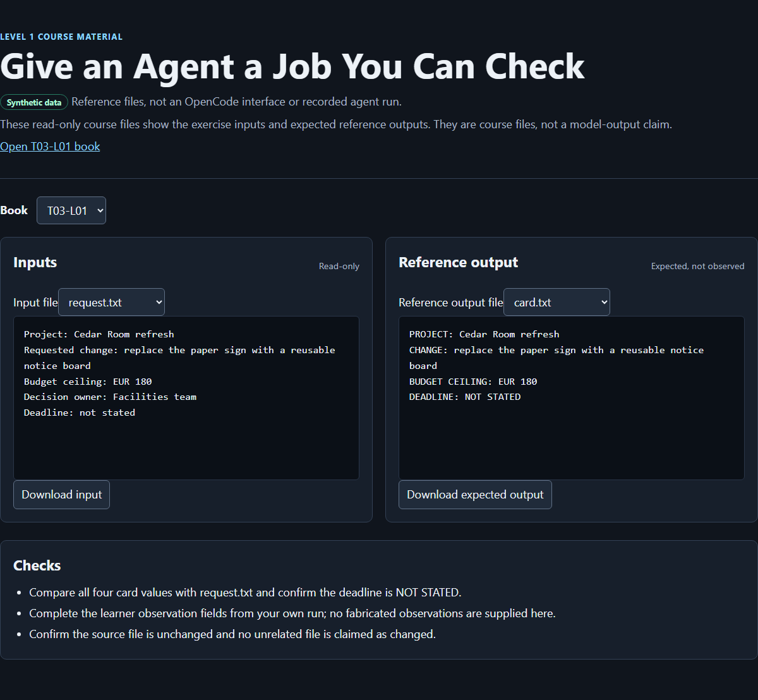Open the Input file dropdown showing request.txt
The width and height of the screenshot is (758, 700).
tap(111, 302)
